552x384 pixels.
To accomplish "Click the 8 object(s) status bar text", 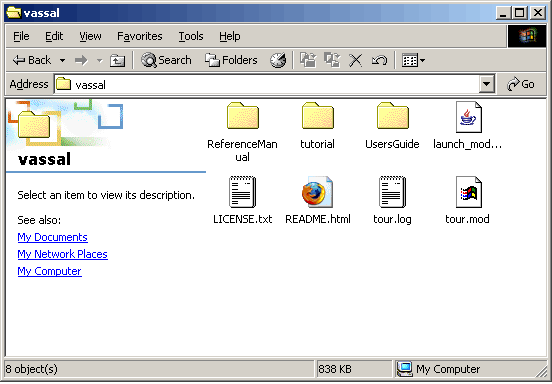I will pos(32,369).
